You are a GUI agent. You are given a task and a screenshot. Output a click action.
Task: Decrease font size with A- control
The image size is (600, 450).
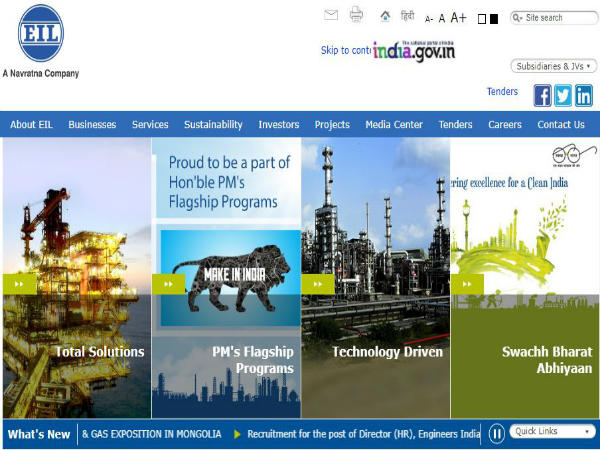coord(429,18)
